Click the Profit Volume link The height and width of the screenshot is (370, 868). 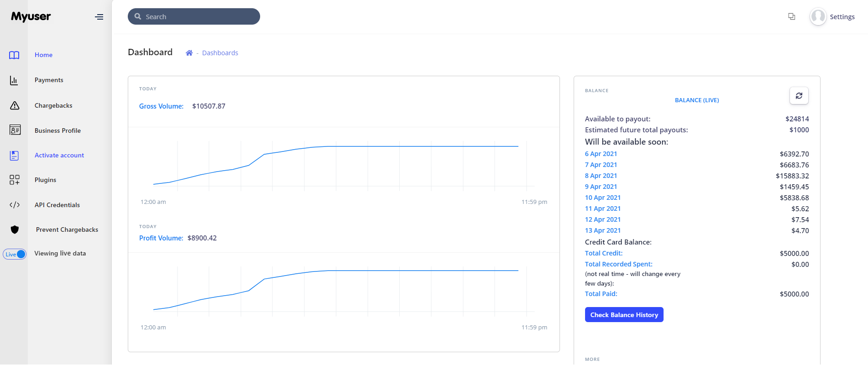pos(161,238)
